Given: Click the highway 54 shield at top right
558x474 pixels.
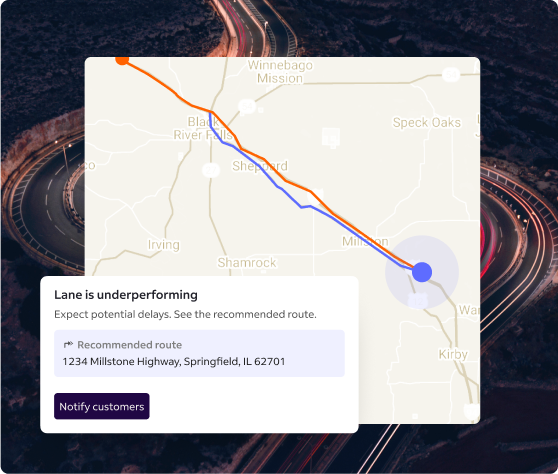Looking at the screenshot, I should 451,75.
